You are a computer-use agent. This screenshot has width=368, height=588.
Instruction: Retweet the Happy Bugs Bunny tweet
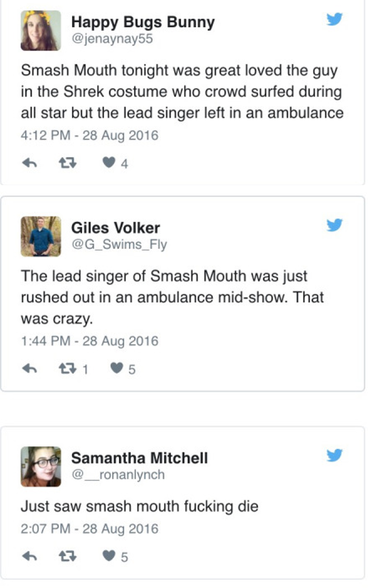(x=69, y=163)
